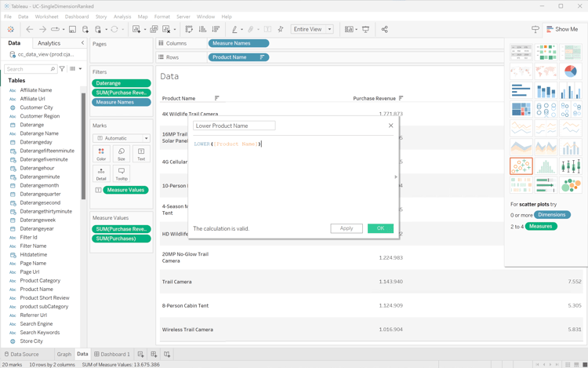Click the Redo forward arrow in toolbar
Screen dimensions: 588x368
42,29
